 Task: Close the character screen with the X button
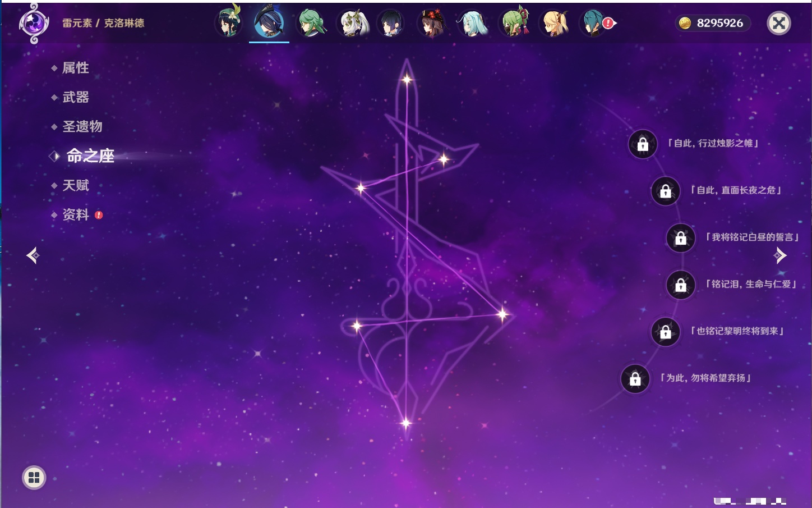coord(779,23)
